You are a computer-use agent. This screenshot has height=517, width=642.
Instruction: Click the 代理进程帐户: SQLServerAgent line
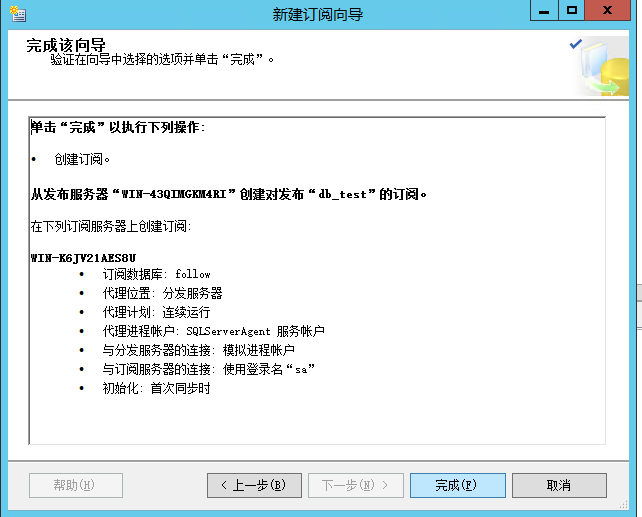coord(214,331)
